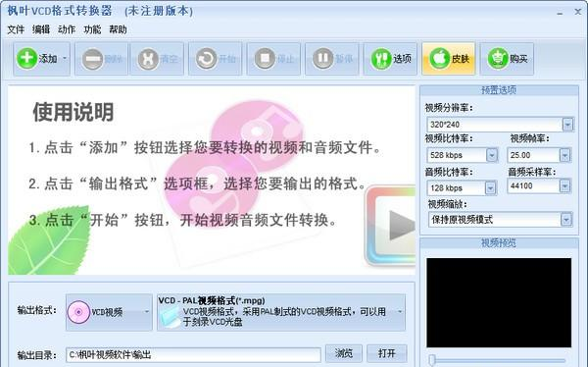Click the 视频预览 panel header
This screenshot has width=588, height=367.
[499, 243]
